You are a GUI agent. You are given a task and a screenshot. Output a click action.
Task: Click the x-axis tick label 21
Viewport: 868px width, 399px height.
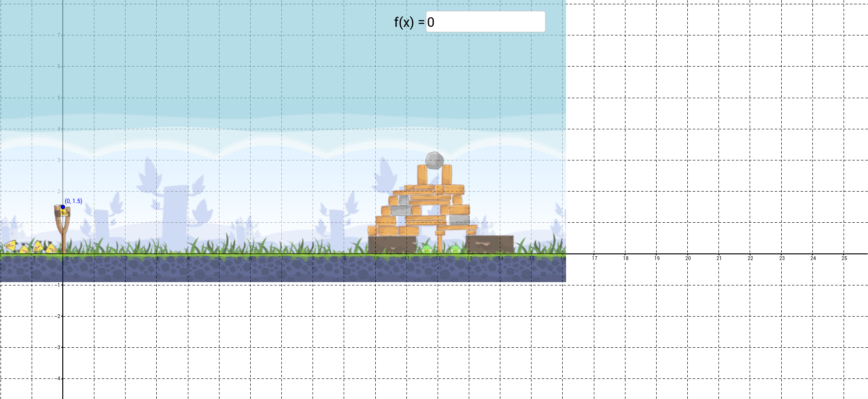[719, 258]
